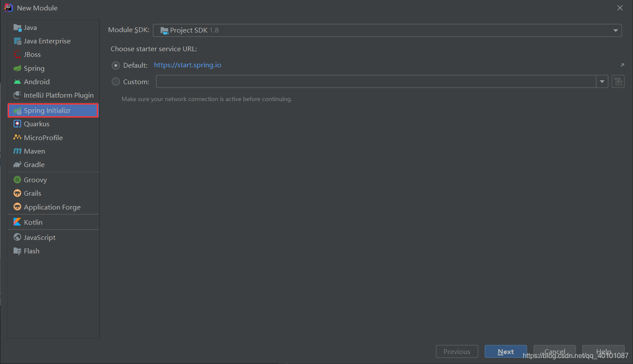Screen dimensions: 633x364
Task: Click the Help button
Action: pyautogui.click(x=603, y=351)
